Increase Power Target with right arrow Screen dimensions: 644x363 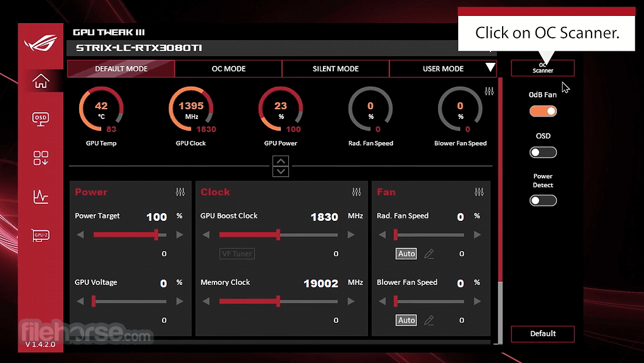tap(180, 235)
